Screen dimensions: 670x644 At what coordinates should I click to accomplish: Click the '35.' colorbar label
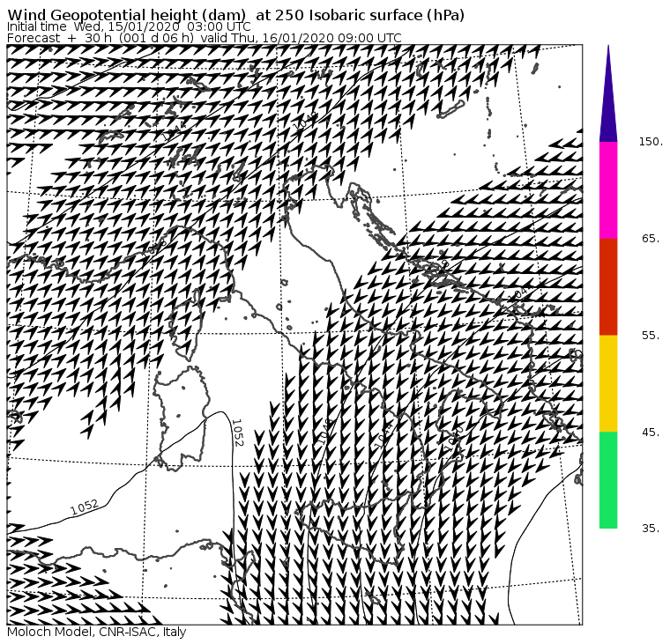(x=651, y=529)
